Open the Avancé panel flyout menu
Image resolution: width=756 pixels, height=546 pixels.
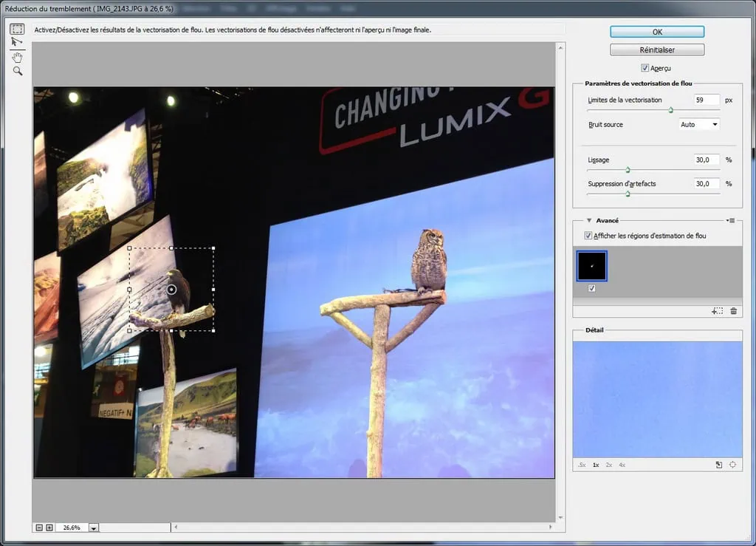point(731,220)
